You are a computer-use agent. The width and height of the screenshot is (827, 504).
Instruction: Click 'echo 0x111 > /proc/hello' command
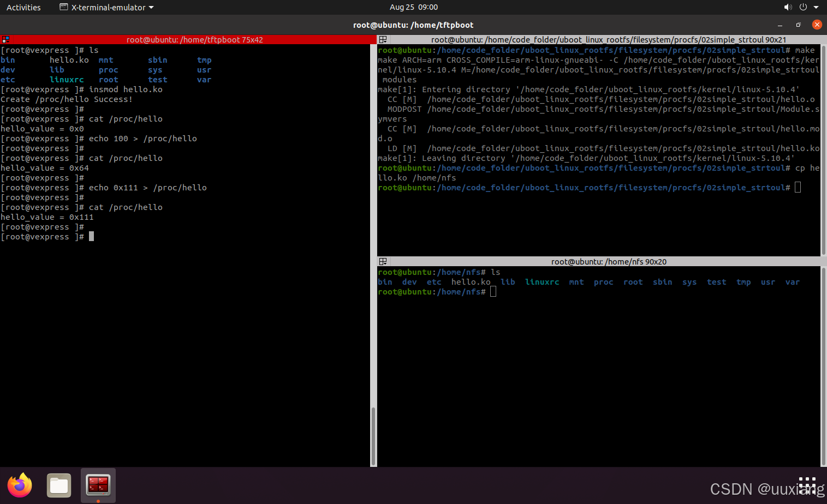tap(104, 188)
